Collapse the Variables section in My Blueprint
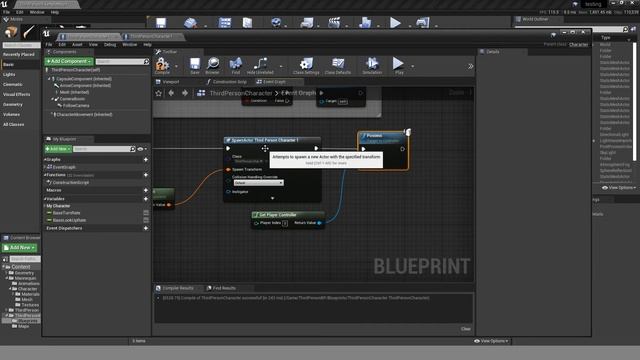This screenshot has height=360, width=640. pyautogui.click(x=45, y=199)
